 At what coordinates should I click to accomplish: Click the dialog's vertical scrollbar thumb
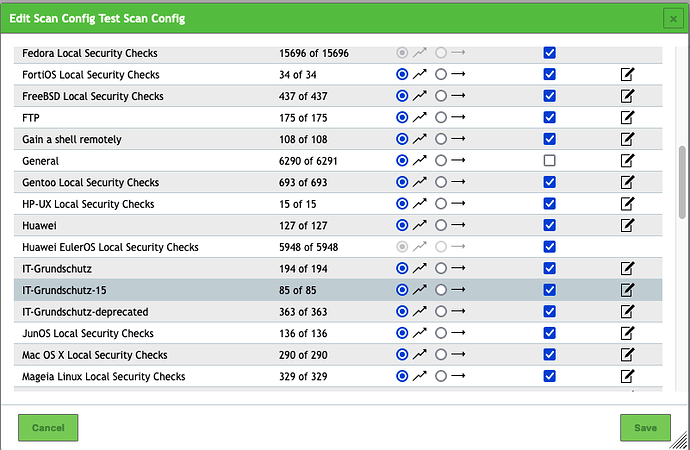682,182
